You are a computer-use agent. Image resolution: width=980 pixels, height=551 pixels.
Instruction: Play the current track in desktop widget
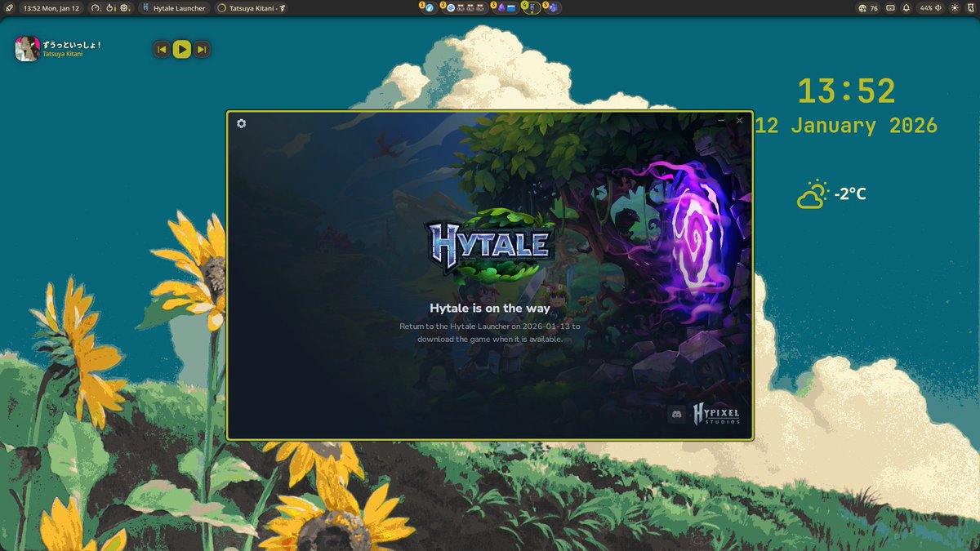182,50
